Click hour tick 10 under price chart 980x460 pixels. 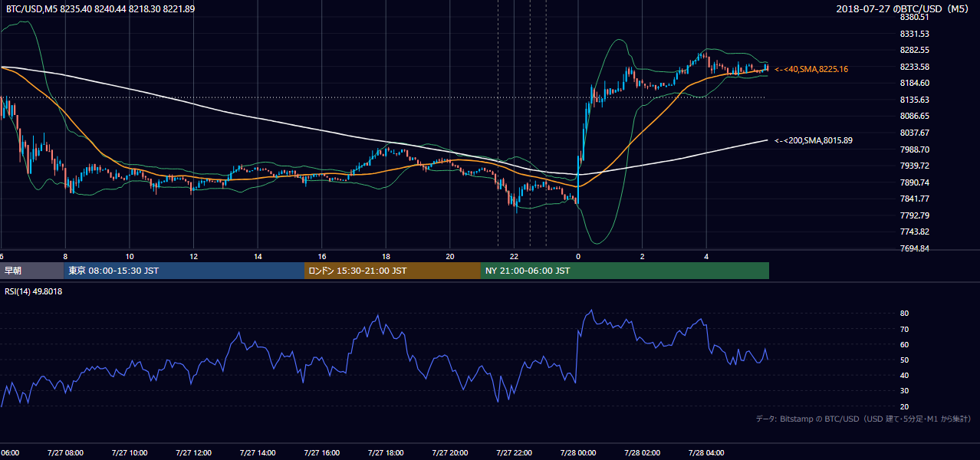click(130, 257)
